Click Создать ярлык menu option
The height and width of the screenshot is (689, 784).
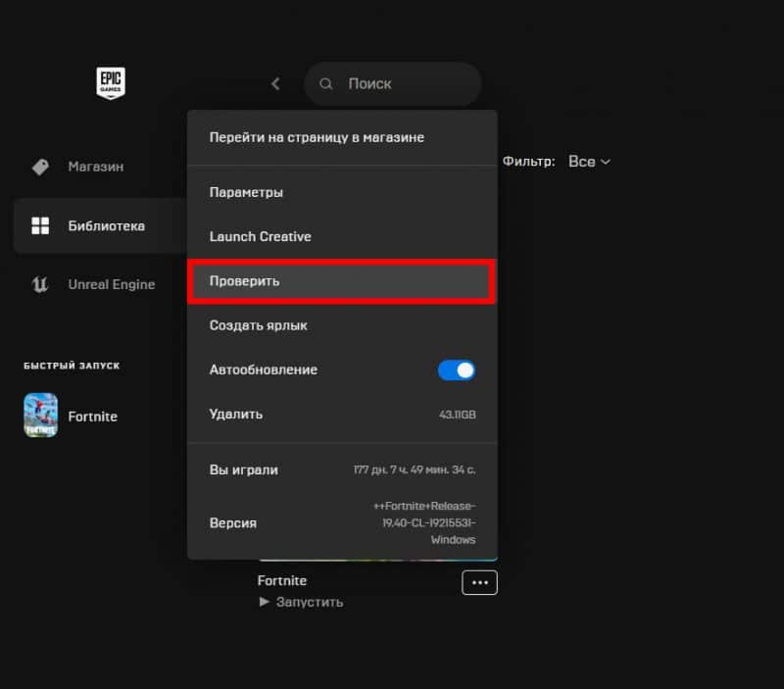[259, 325]
